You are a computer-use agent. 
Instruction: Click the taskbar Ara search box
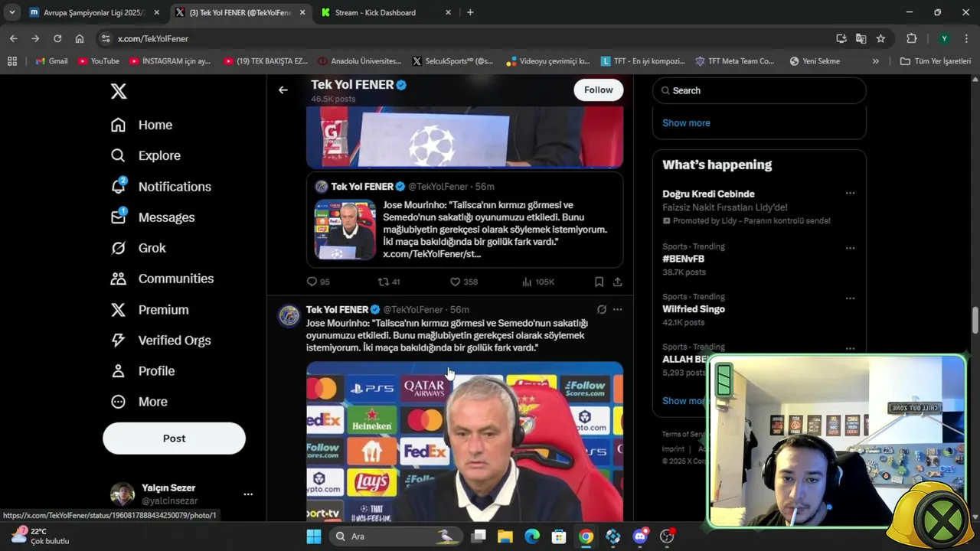pyautogui.click(x=396, y=536)
